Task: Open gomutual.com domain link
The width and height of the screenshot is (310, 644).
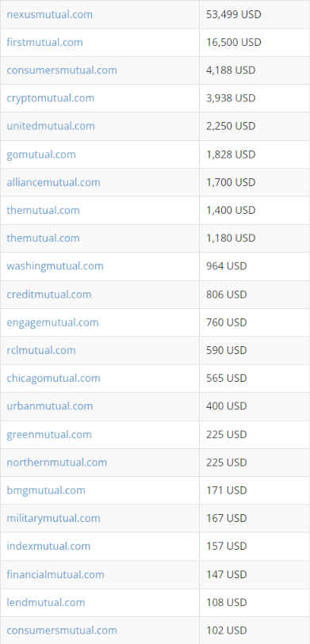Action: pos(41,154)
